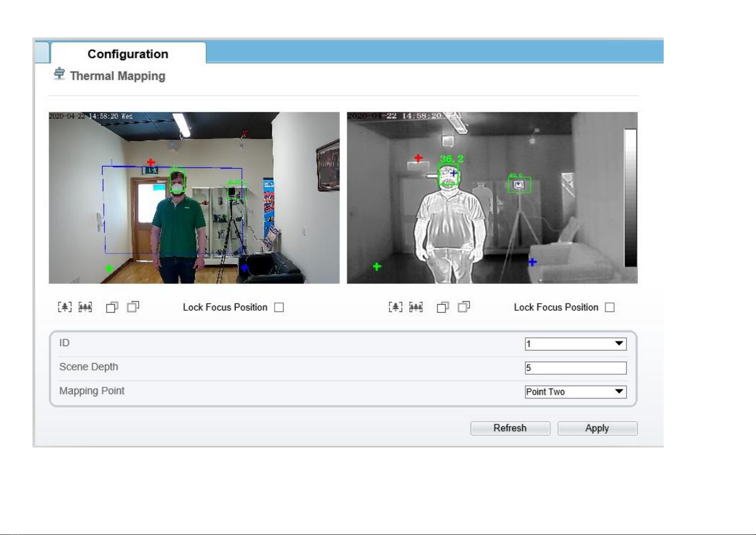
Task: Click the blackbody green box in thermal image
Action: click(519, 185)
